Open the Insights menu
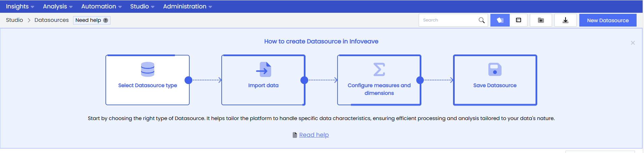 coord(20,6)
